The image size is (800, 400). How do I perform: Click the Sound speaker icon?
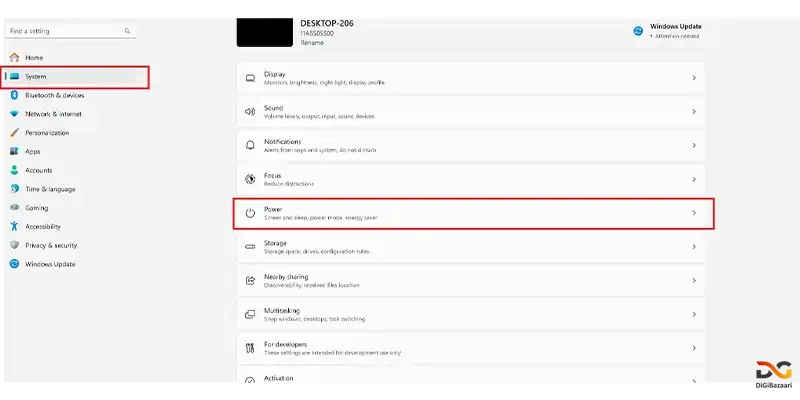coord(250,111)
